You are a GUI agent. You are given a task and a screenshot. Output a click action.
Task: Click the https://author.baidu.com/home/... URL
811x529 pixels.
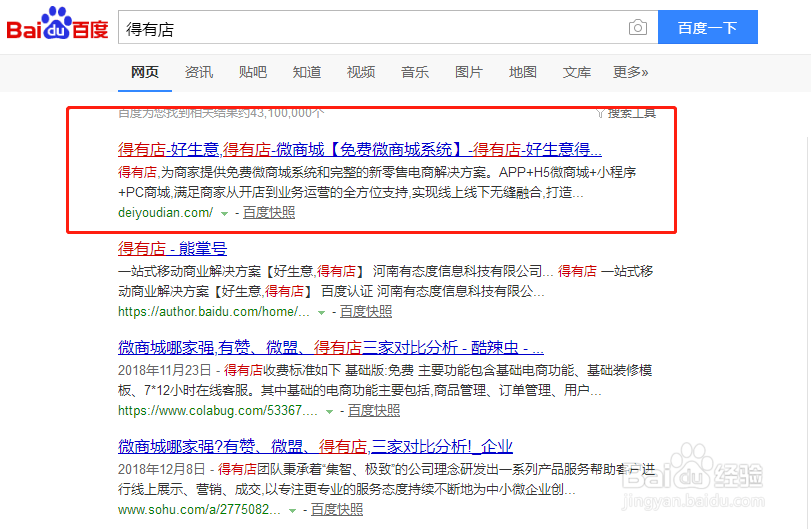(x=214, y=312)
